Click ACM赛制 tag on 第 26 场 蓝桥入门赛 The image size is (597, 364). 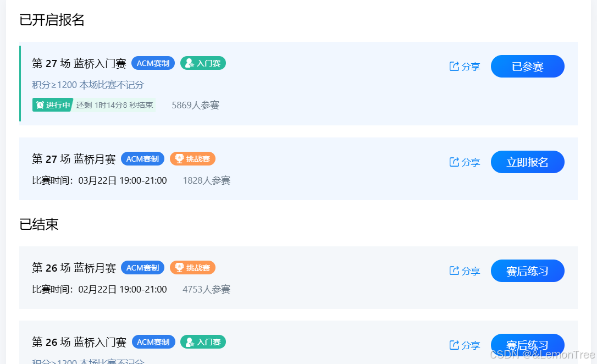[x=153, y=342]
